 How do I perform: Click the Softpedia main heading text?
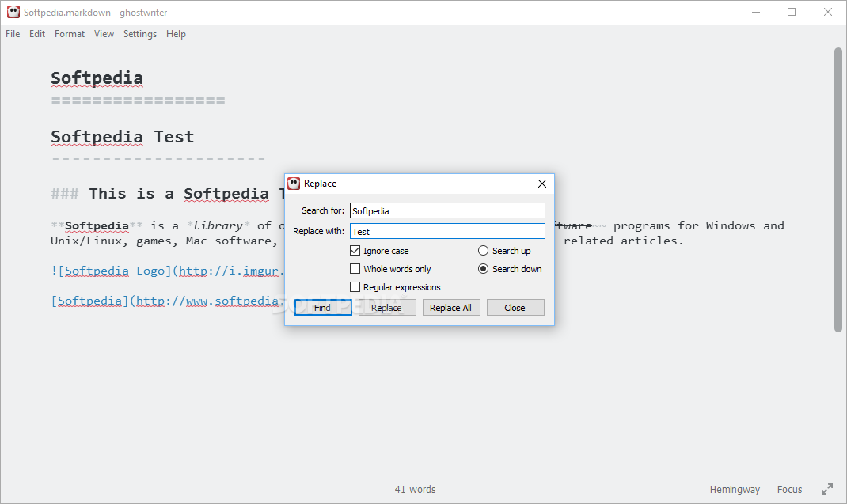[97, 78]
